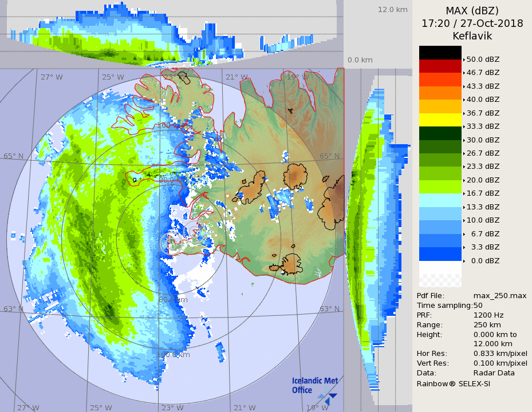
Task: Click the 1200 Hz PRF value
Action: coord(488,315)
